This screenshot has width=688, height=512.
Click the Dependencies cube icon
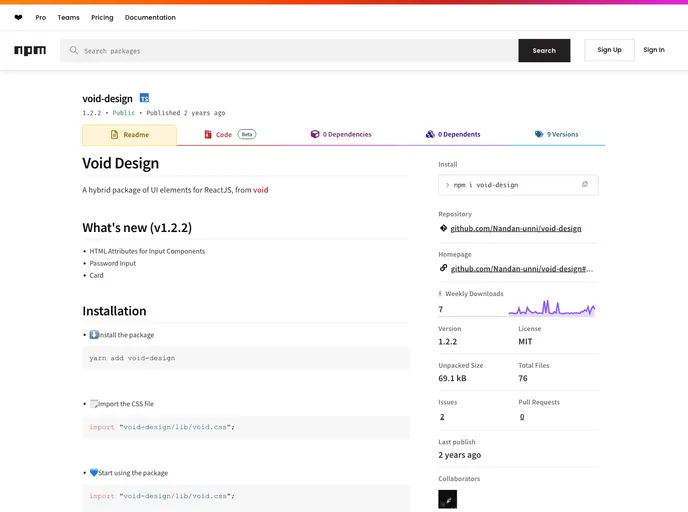click(x=315, y=134)
